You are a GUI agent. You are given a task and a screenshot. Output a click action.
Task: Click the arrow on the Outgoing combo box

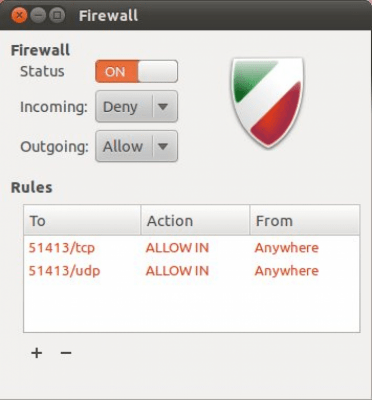point(163,147)
